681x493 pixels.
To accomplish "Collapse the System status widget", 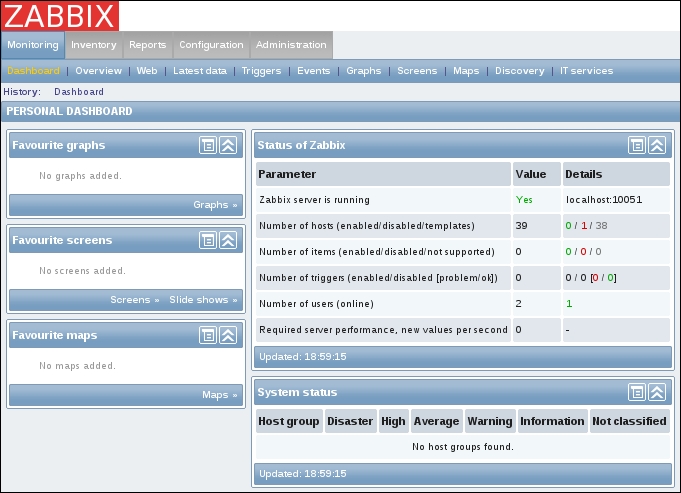I will point(657,392).
